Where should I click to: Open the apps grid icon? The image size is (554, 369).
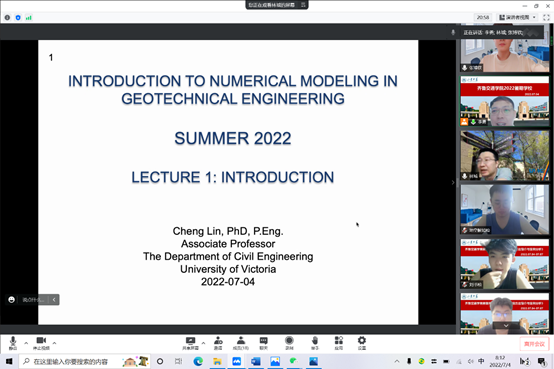coord(339,343)
